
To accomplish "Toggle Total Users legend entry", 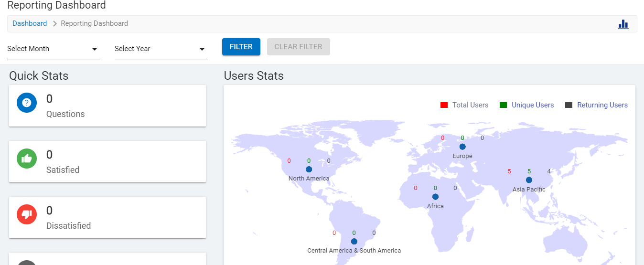I will pos(470,105).
